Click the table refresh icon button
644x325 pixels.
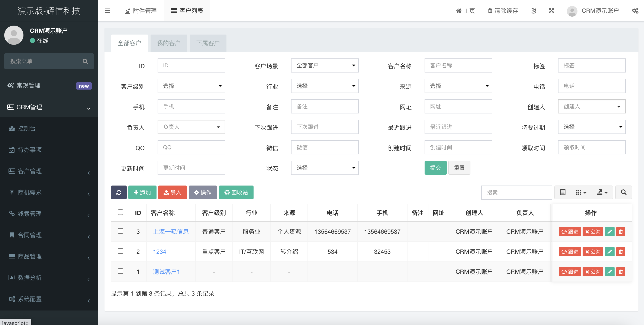[x=119, y=192]
